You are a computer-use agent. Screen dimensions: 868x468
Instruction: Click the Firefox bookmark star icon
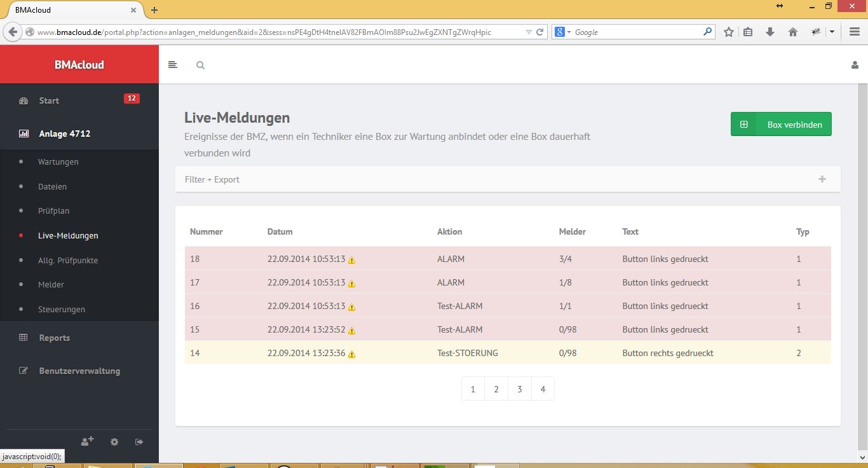729,32
